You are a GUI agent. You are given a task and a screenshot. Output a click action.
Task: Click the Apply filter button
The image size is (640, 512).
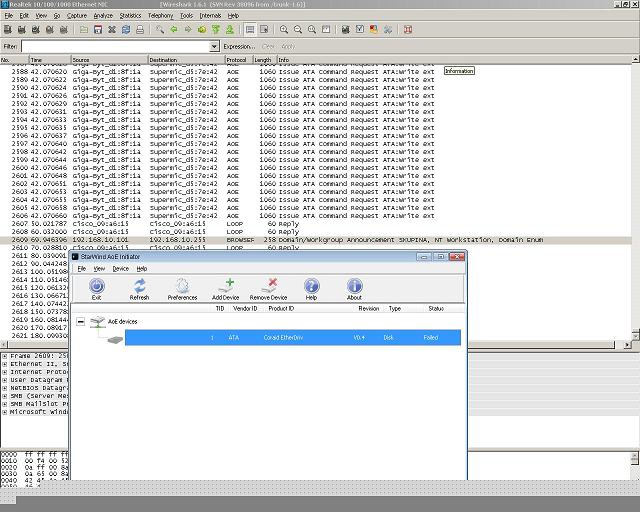point(288,47)
